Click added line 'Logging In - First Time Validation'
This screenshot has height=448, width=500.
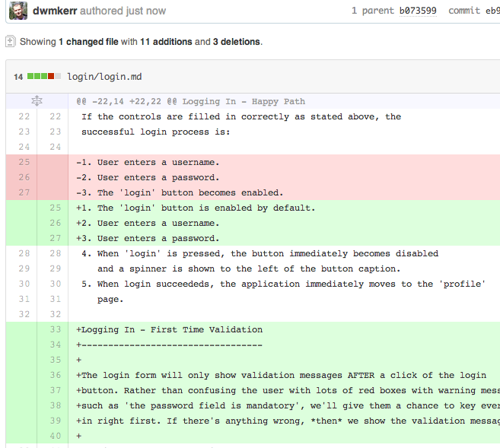[169, 329]
